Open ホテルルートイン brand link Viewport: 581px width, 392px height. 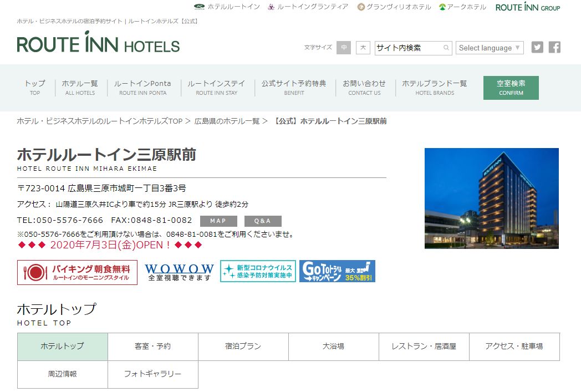pos(227,7)
